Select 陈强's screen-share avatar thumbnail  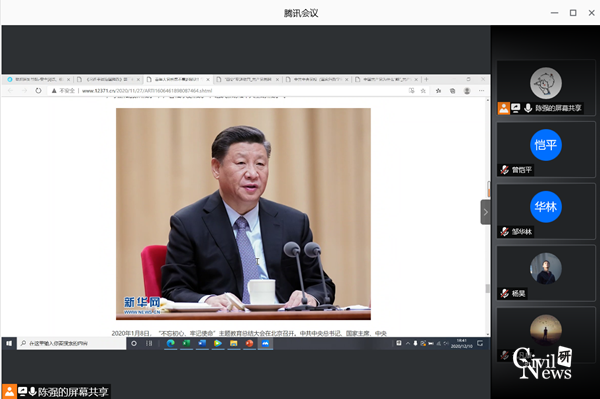click(546, 83)
